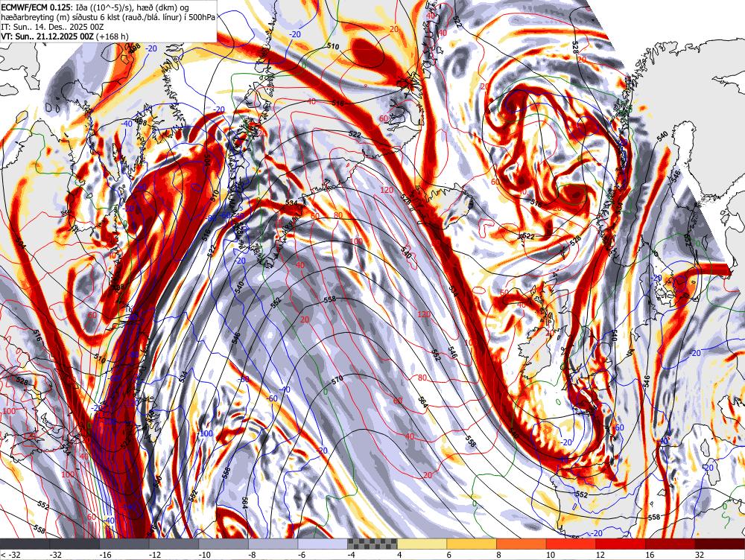Select the legend swatch labeled '-10'
This screenshot has width=745, height=560.
pos(223,544)
